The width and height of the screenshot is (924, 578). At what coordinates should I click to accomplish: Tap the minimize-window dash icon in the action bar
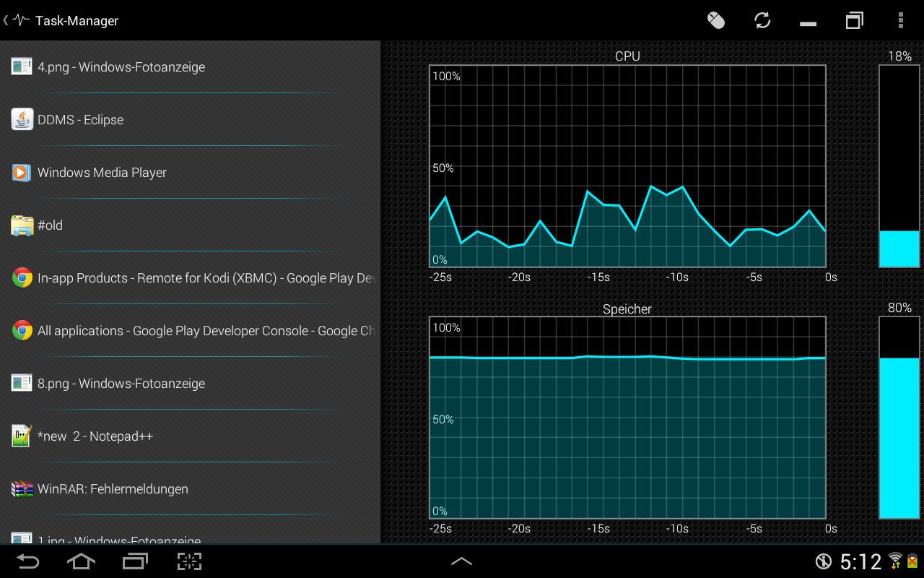coord(808,24)
